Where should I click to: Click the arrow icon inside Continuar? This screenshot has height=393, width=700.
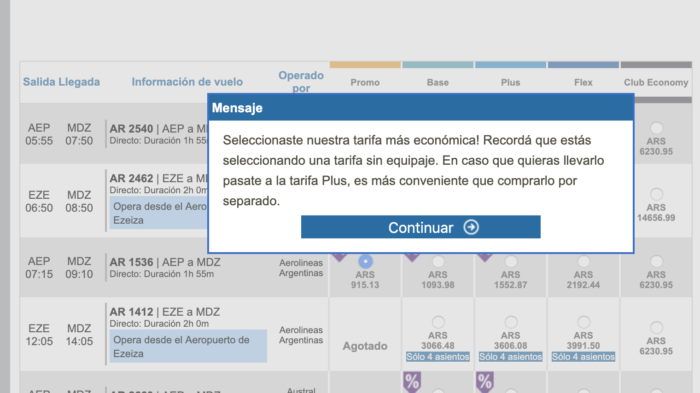tap(471, 227)
